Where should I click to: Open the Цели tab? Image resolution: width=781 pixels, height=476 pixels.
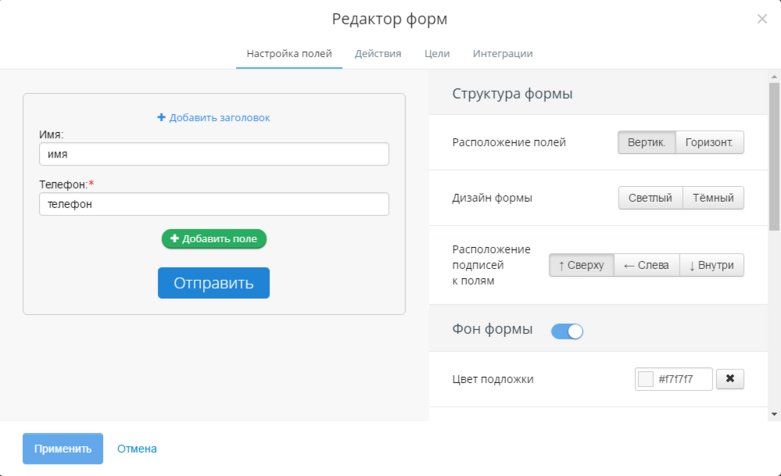[437, 53]
